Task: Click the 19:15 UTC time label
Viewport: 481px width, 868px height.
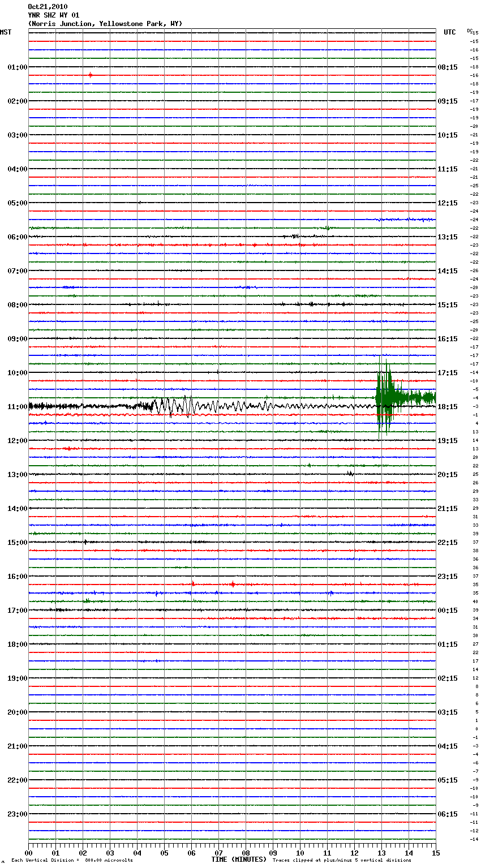Action: click(x=448, y=441)
